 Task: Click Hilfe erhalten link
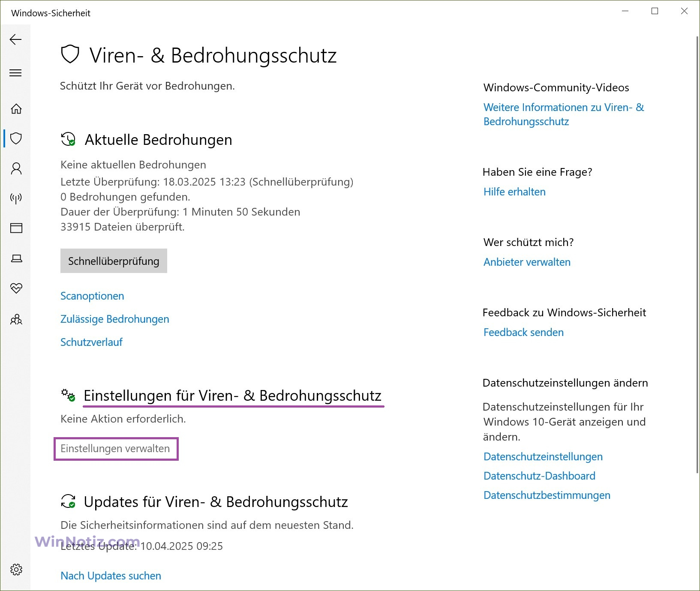coord(514,192)
